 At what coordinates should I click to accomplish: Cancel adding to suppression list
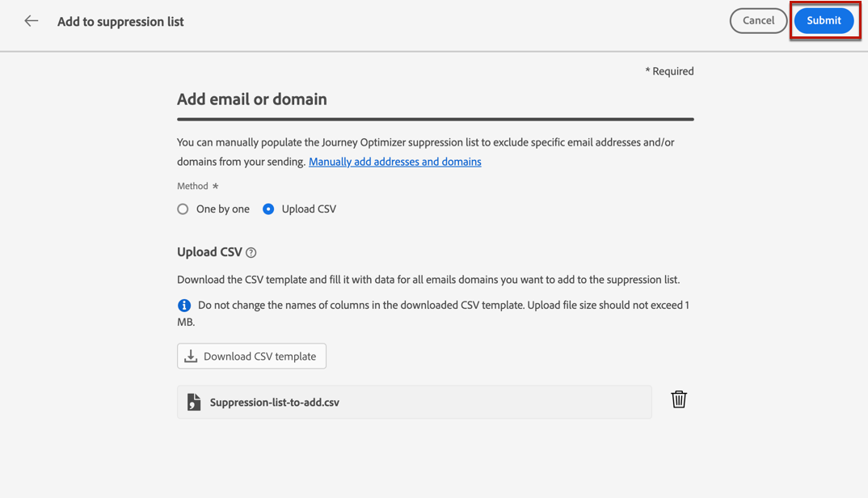[758, 20]
